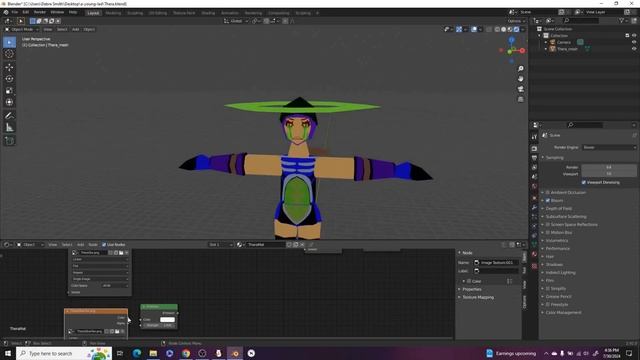
Task: Click the viewport pan hand icon
Action: coord(520,79)
